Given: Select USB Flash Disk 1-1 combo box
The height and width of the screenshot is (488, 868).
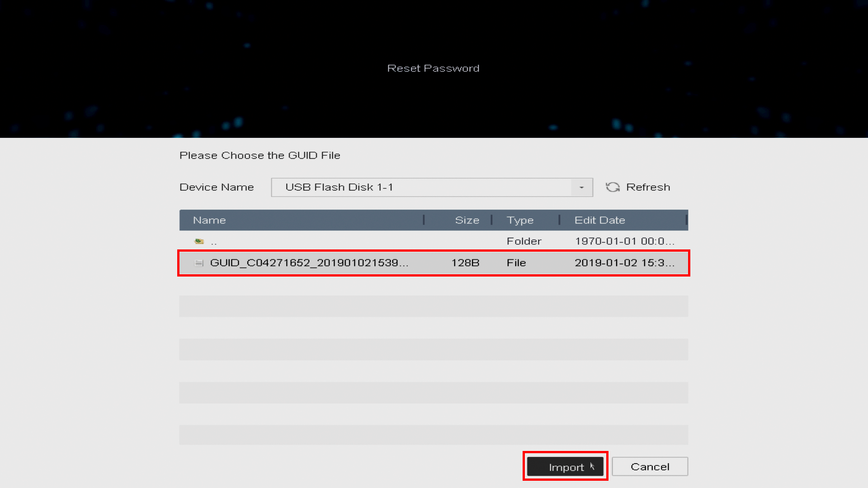Looking at the screenshot, I should click(x=432, y=188).
